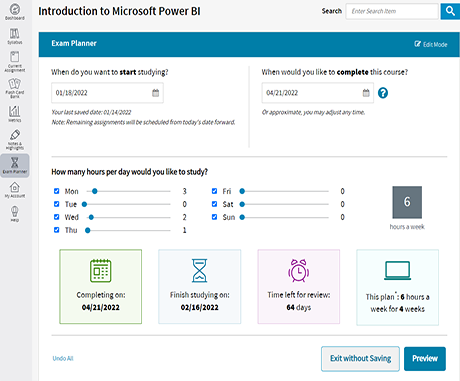Click the Preview button
Screen dimensions: 460x381
(425, 359)
